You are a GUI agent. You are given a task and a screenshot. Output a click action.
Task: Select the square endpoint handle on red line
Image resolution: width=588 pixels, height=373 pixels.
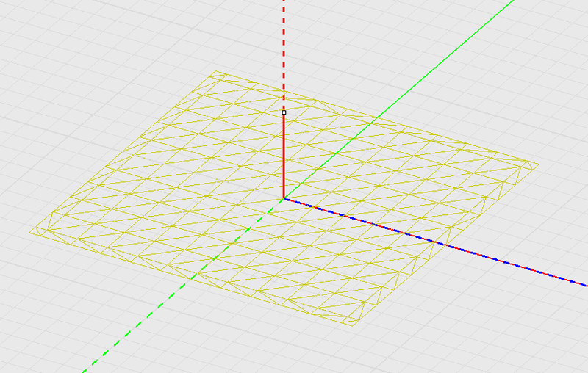(284, 112)
